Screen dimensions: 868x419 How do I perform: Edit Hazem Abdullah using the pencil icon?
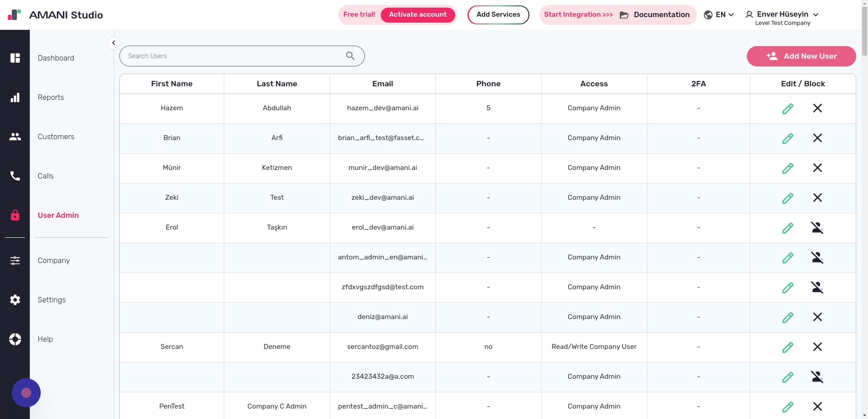coord(788,108)
